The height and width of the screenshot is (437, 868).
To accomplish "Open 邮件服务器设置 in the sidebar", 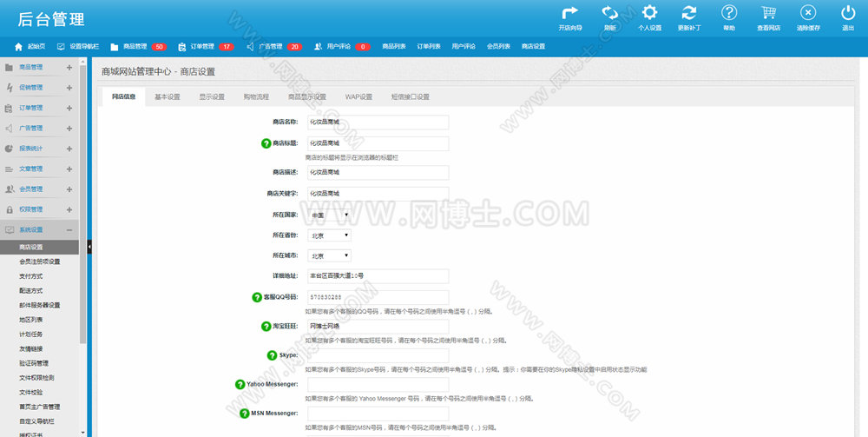I will point(40,305).
